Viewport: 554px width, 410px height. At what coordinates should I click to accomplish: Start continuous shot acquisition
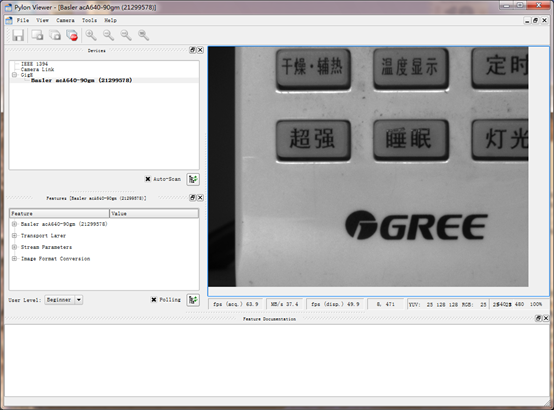click(55, 35)
